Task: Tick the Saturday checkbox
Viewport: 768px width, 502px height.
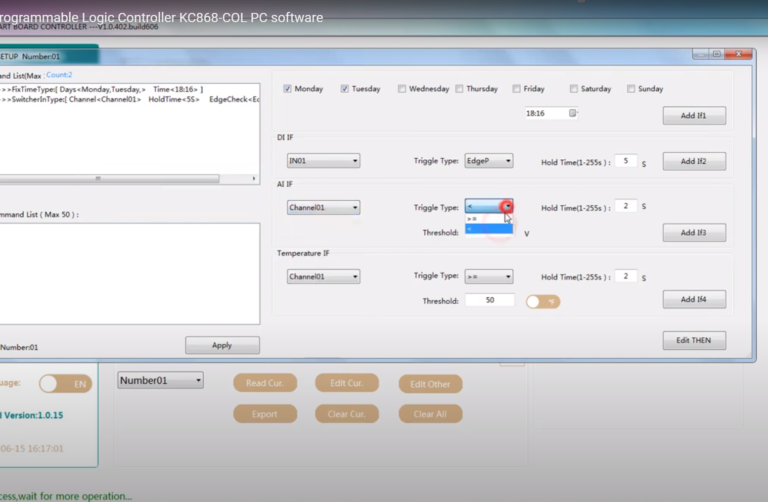Action: pyautogui.click(x=574, y=89)
